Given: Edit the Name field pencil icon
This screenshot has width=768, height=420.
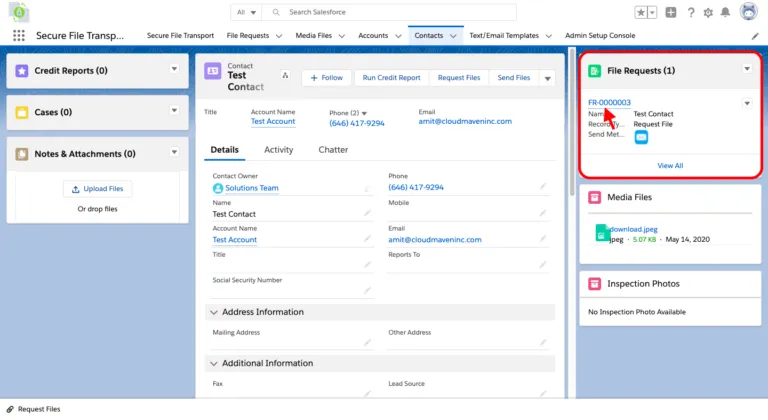Looking at the screenshot, I should coord(367,213).
